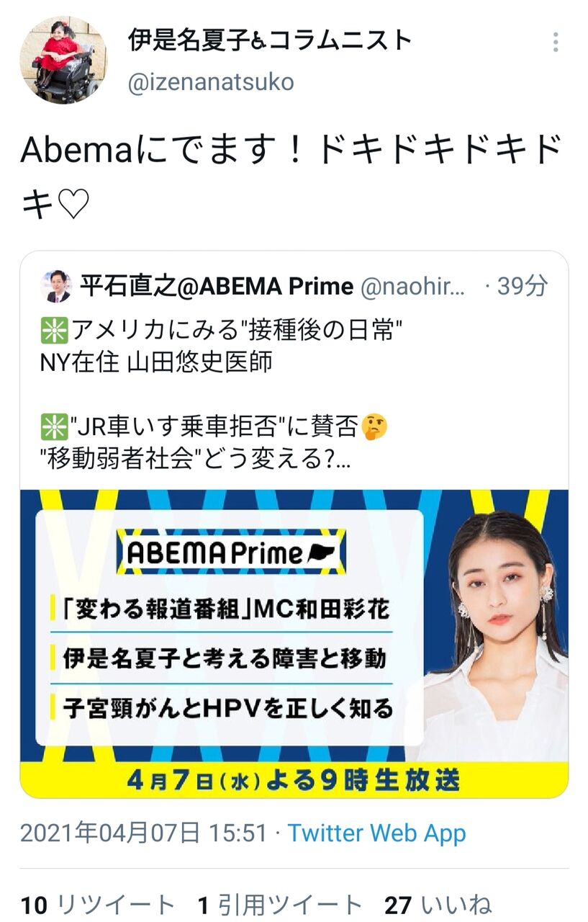The height and width of the screenshot is (922, 588).
Task: Tap the quoted author 平石直之's small avatar
Action: 56,286
